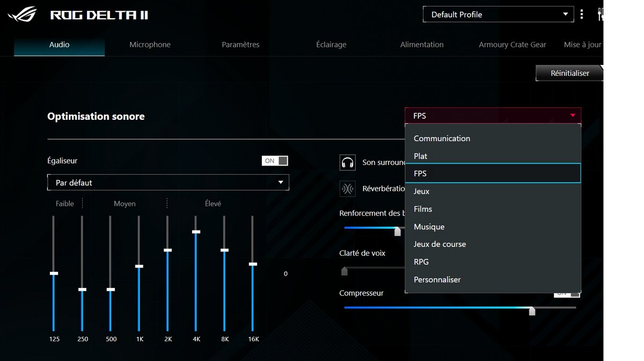Click the Moyen band label
This screenshot has width=644, height=361.
tap(125, 204)
